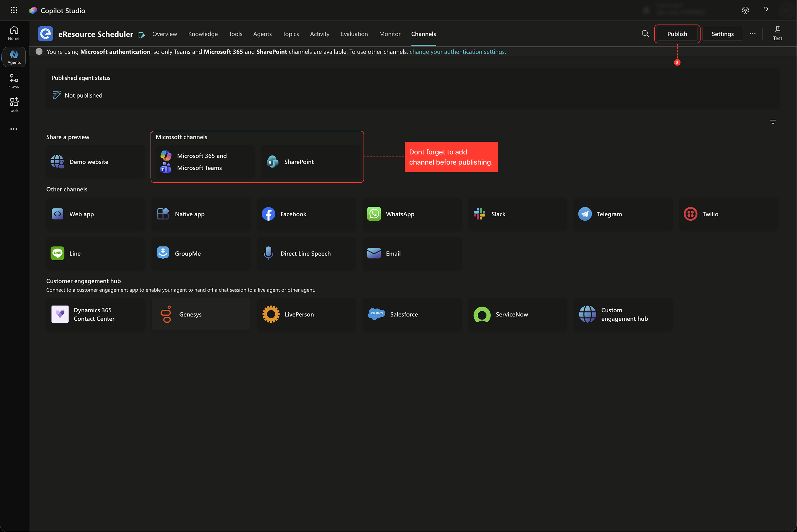
Task: Click the Slack channel icon
Action: [479, 214]
